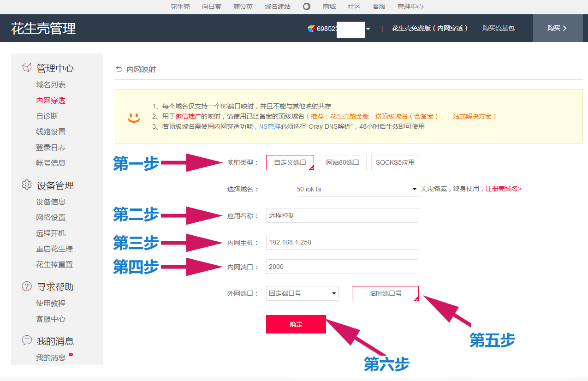The height and width of the screenshot is (381, 588).
Task: Click the 花生壳管理 header title
Action: (43, 28)
